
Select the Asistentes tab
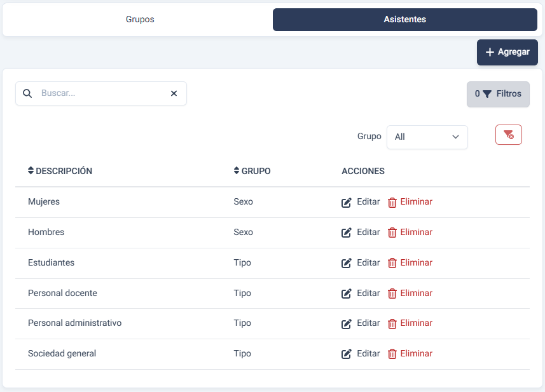[x=404, y=20]
